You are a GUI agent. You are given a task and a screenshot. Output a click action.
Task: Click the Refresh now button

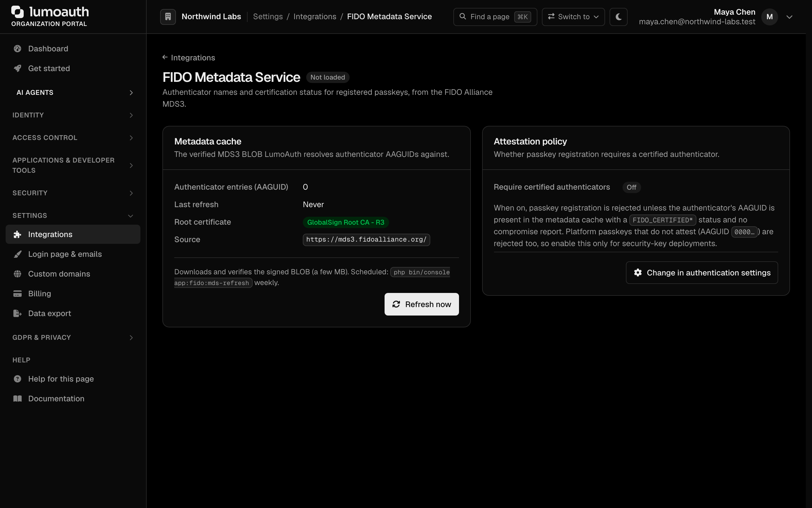pyautogui.click(x=422, y=305)
